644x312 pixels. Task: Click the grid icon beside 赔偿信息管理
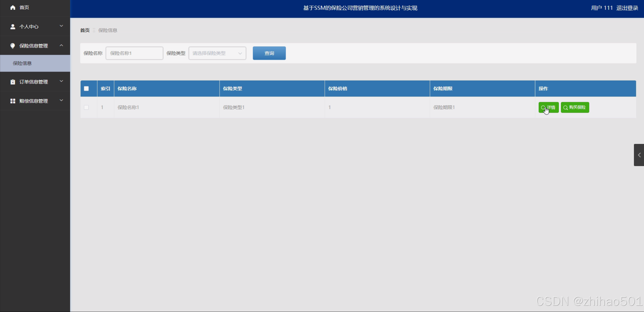click(x=13, y=101)
